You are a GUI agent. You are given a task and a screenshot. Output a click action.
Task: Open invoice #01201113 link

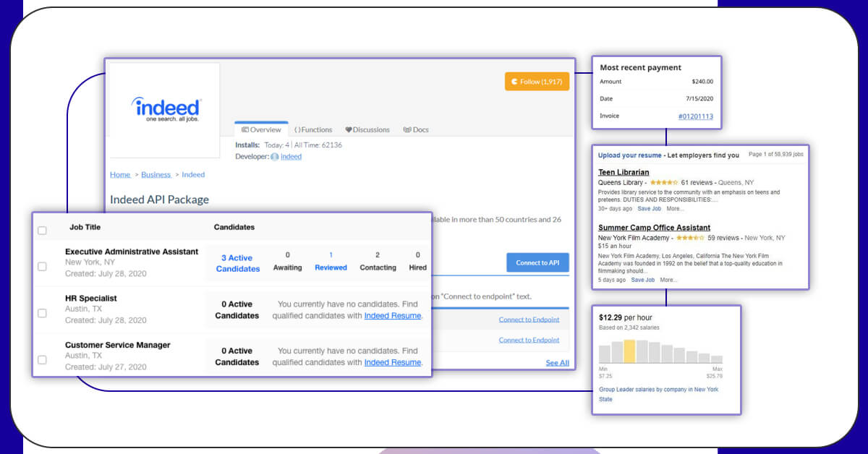(695, 116)
